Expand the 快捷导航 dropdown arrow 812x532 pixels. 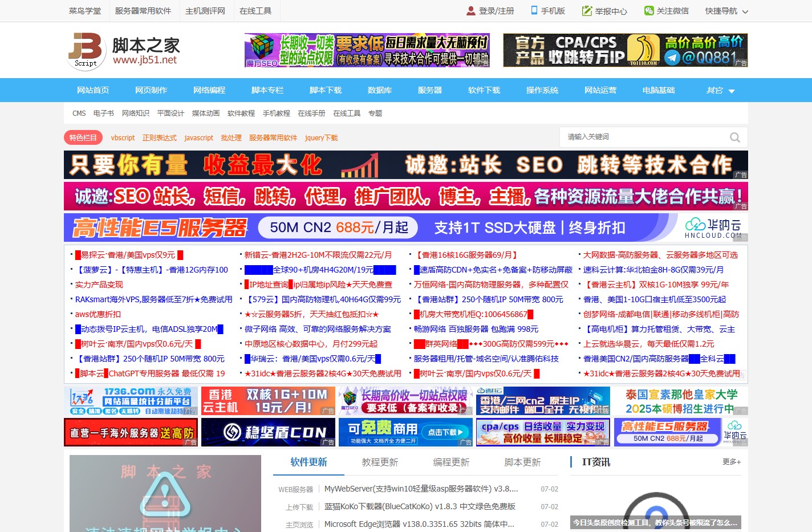point(745,11)
